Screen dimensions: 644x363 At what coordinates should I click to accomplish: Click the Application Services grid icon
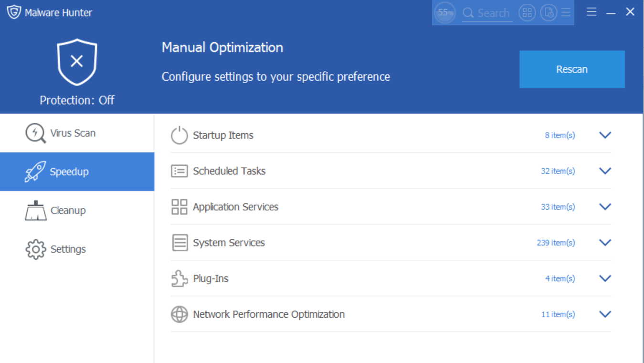coord(179,207)
